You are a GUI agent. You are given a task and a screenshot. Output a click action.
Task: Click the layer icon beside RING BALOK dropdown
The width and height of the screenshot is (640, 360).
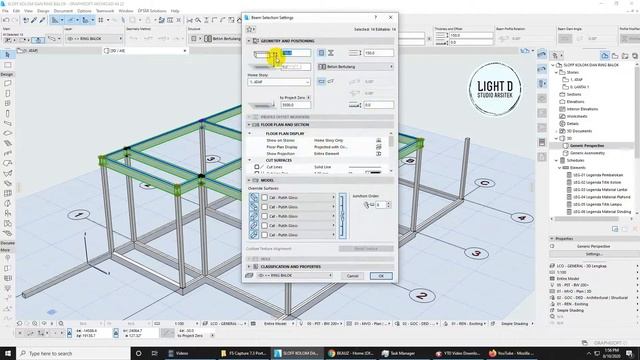tap(249, 276)
